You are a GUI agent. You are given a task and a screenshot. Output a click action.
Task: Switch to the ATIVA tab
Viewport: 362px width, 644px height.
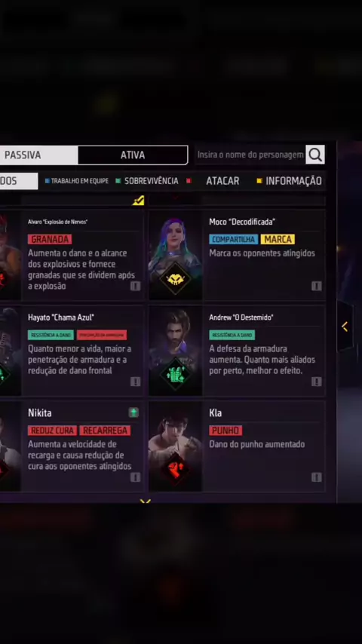click(133, 155)
